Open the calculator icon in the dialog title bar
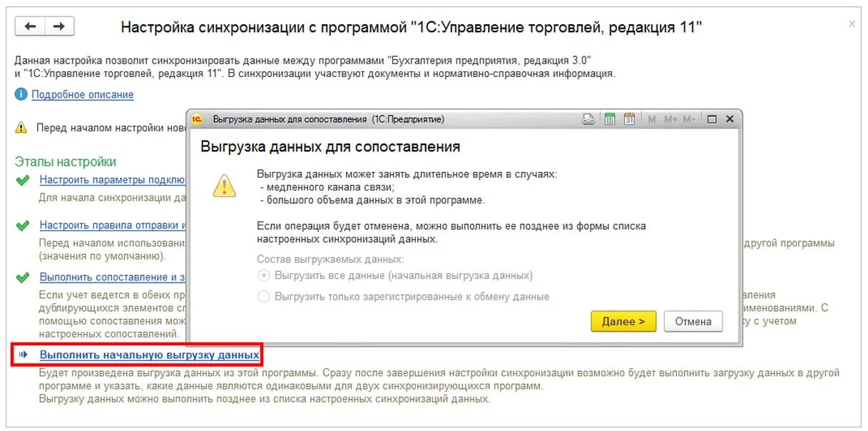 610,119
